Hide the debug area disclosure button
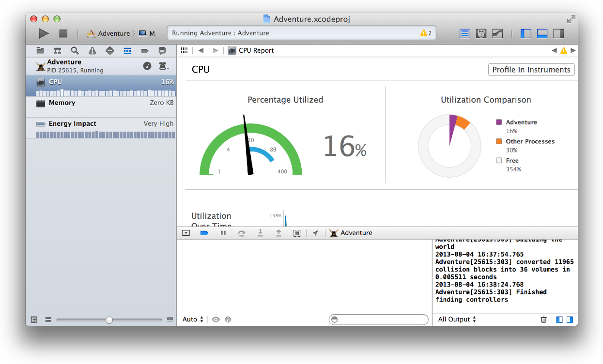 pos(186,233)
